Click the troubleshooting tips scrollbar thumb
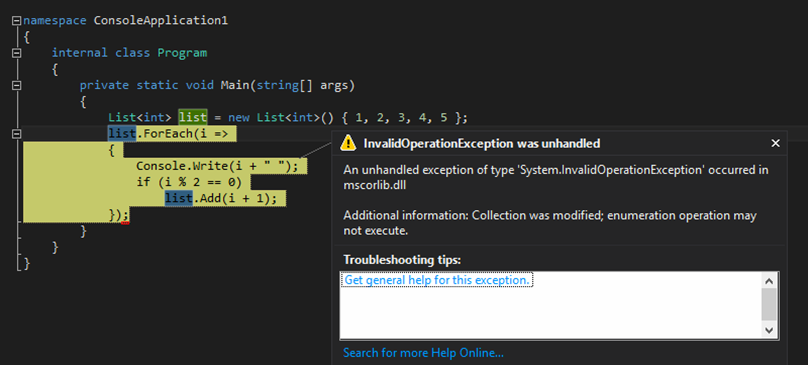Screen dimensions: 808x365 [x=769, y=305]
